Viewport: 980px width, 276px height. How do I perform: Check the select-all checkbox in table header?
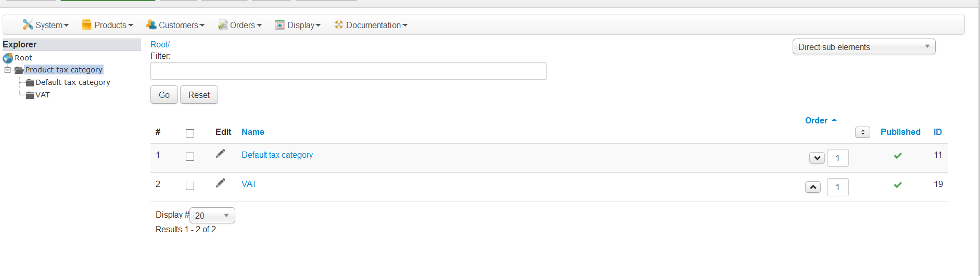(x=190, y=133)
